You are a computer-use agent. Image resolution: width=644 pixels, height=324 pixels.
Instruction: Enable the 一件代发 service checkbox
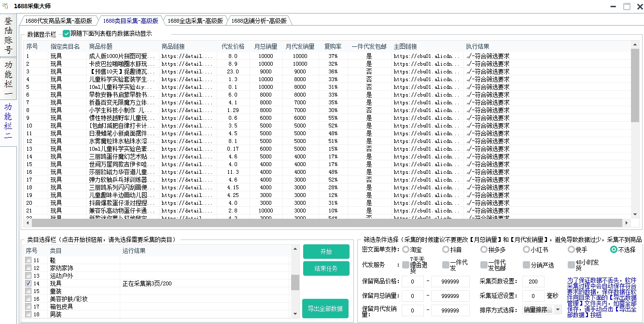(446, 265)
